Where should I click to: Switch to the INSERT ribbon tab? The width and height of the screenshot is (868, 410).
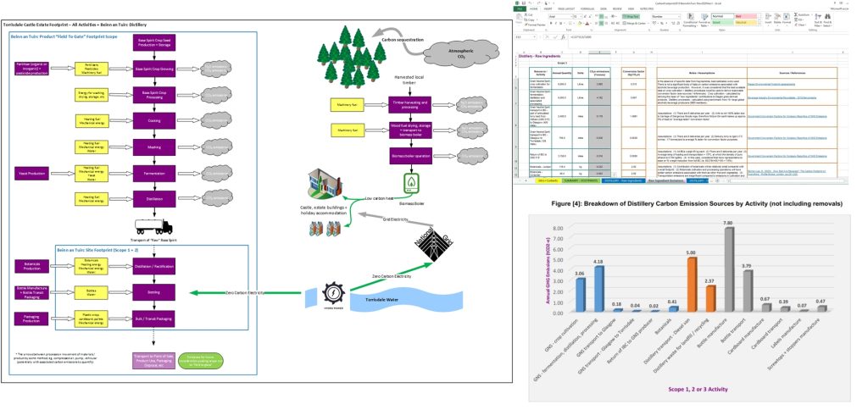point(548,8)
